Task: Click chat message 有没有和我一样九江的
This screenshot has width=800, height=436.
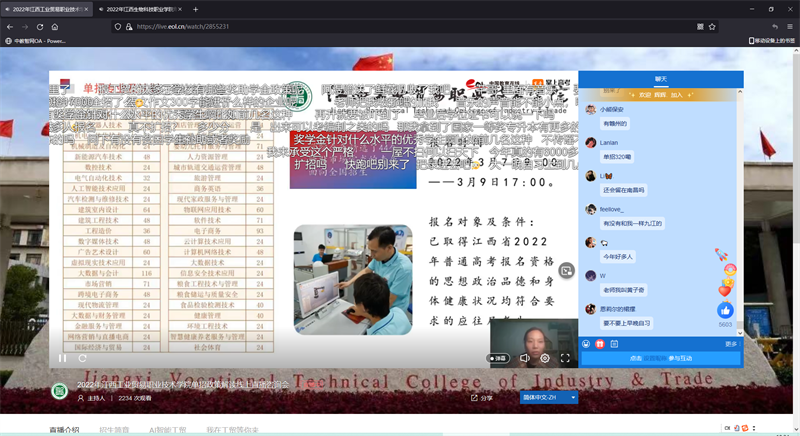Action: click(x=632, y=223)
